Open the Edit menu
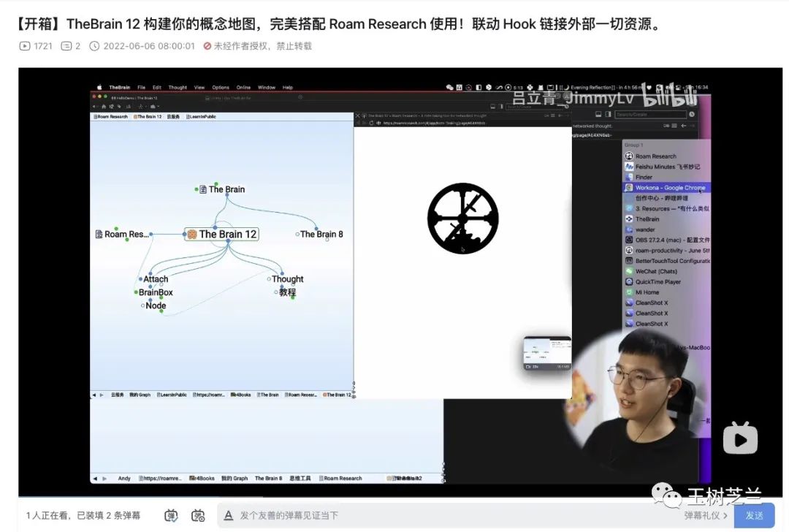Viewport: 789px width, 532px height. 157,88
